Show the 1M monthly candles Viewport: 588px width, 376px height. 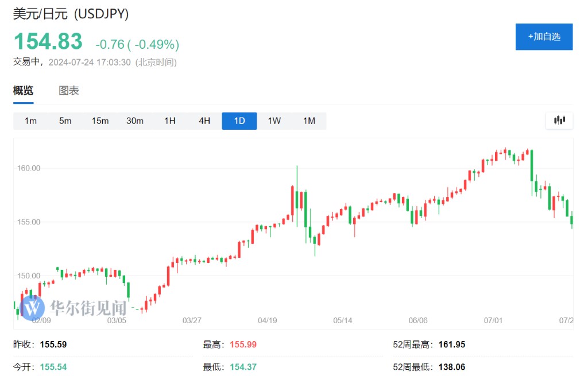pyautogui.click(x=309, y=121)
